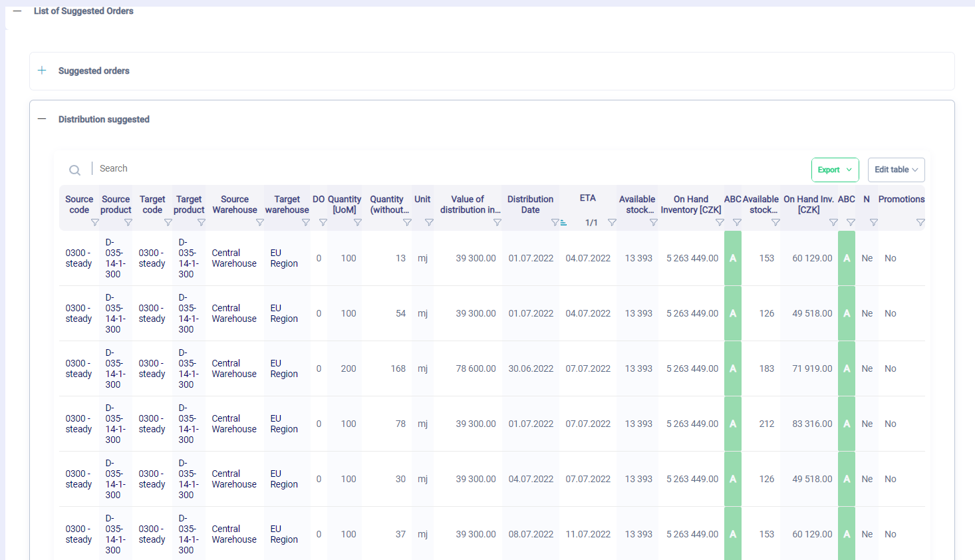Image resolution: width=975 pixels, height=560 pixels.
Task: Open filter for Source Warehouse column
Action: (x=260, y=223)
